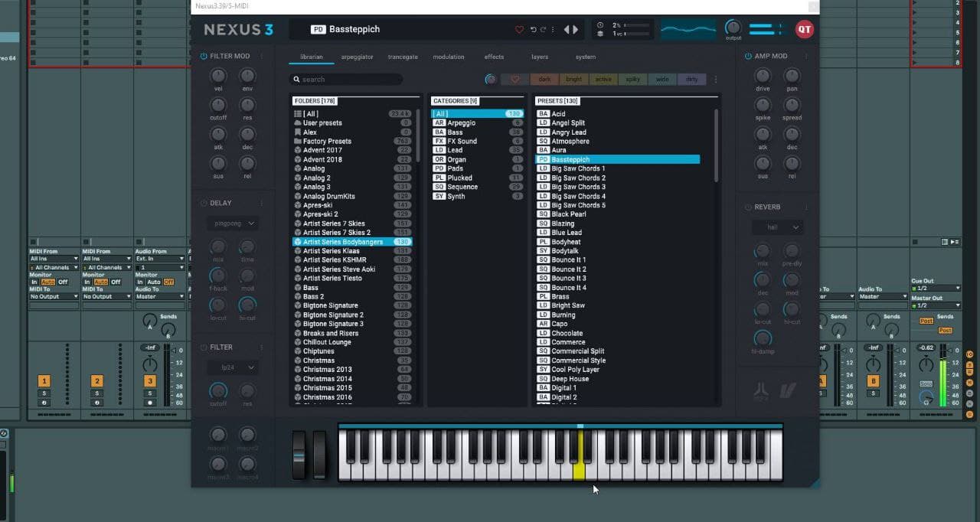980x522 pixels.
Task: Filter presets by favorites heart tag
Action: click(515, 79)
